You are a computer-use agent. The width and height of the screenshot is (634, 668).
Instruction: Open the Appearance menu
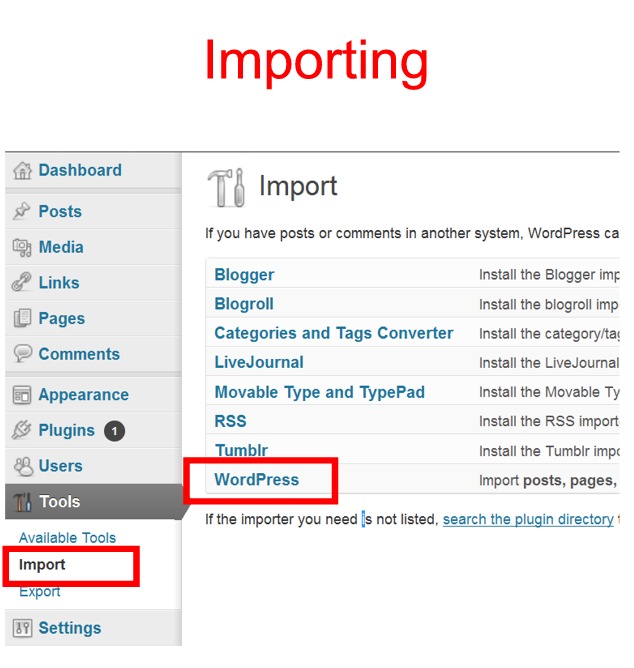point(84,395)
